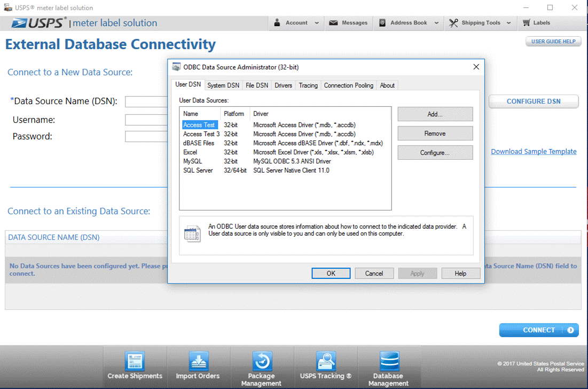The height and width of the screenshot is (389, 588).
Task: Click the Platform column header
Action: tap(235, 114)
